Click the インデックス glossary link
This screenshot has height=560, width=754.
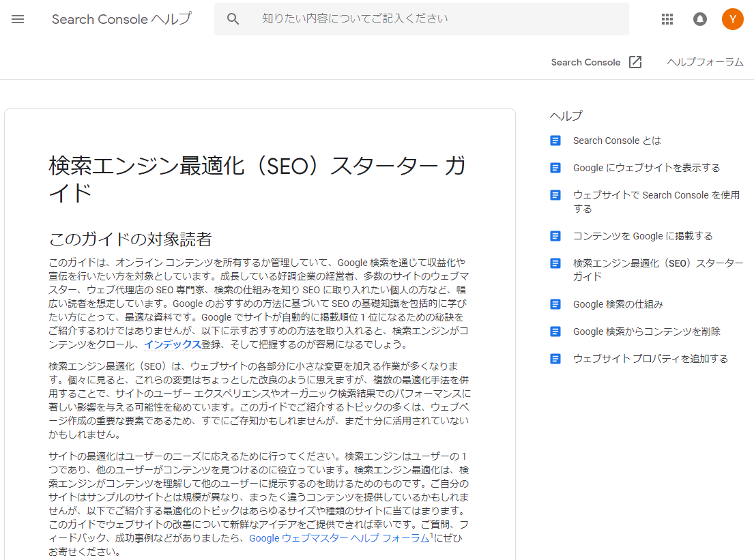coord(172,344)
